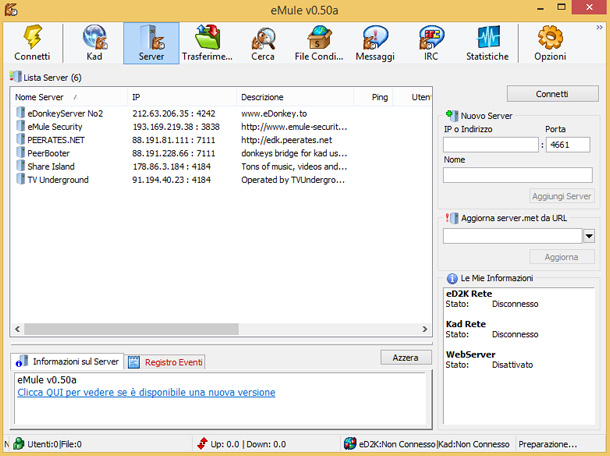Viewport: 610px width, 456px height.
Task: Click the Connetti lightning toolbar icon
Action: (x=33, y=43)
